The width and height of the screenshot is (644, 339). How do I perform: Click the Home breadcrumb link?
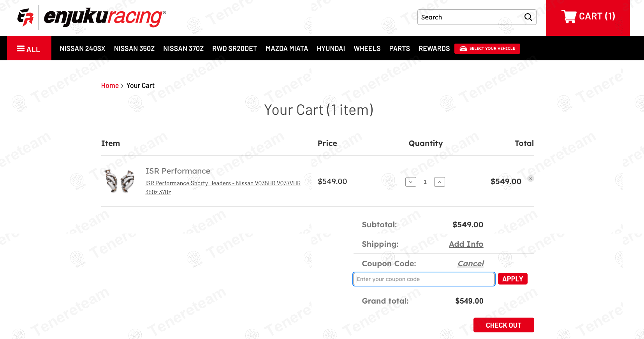(x=110, y=86)
